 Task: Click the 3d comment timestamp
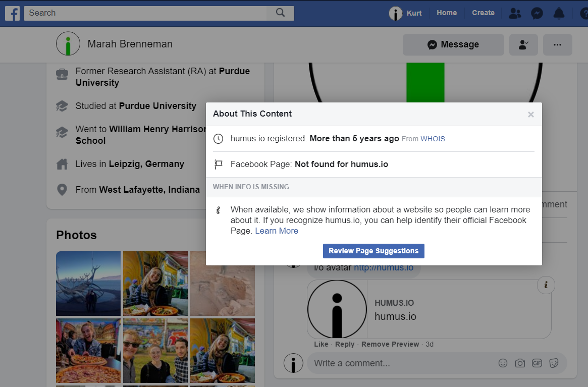tap(430, 344)
